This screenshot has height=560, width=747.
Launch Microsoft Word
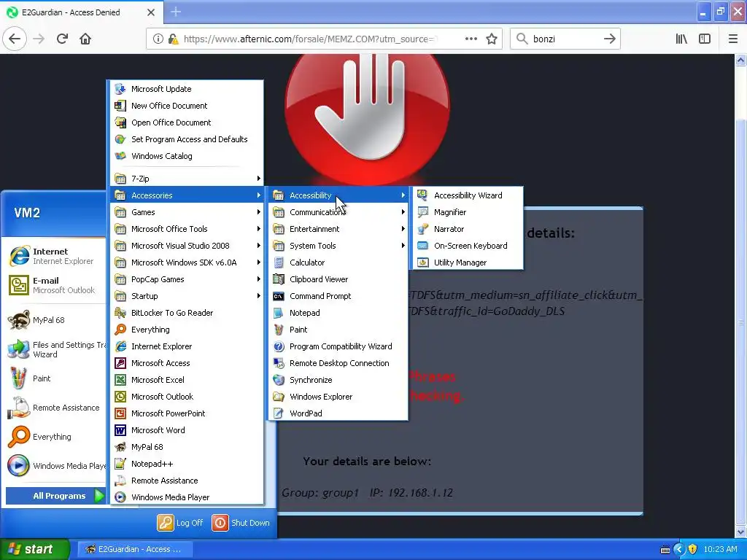click(x=187, y=430)
